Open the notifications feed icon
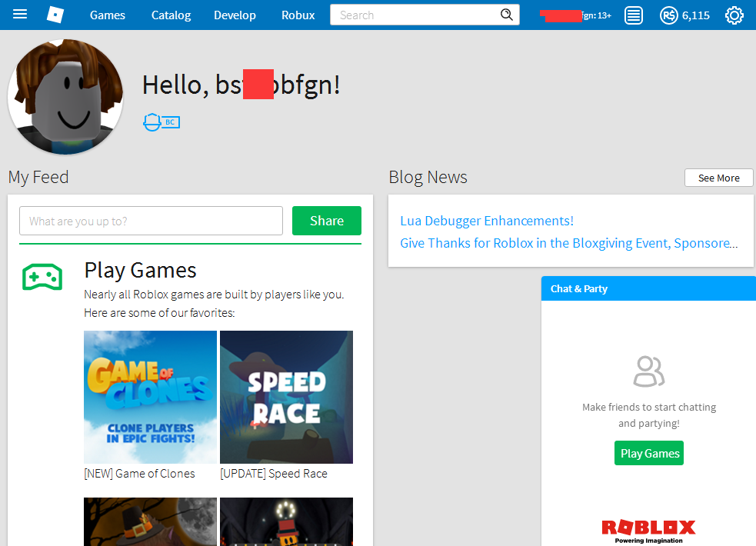 click(634, 15)
